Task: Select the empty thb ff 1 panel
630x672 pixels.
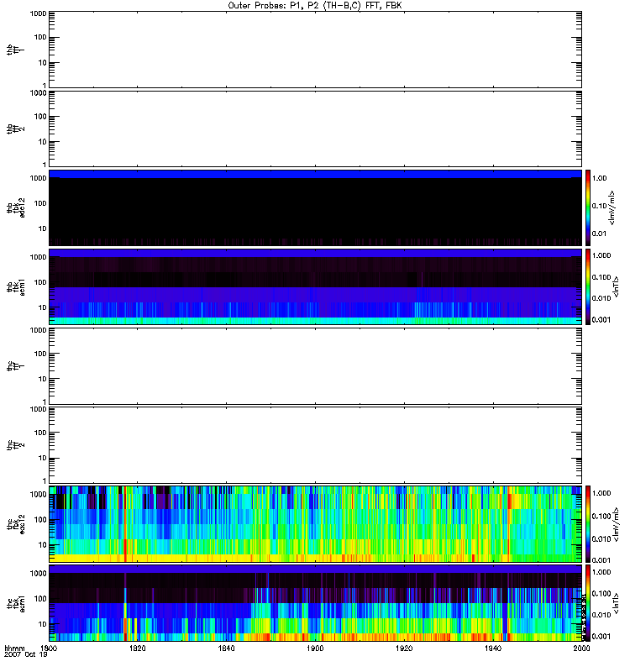Action: [x=315, y=49]
